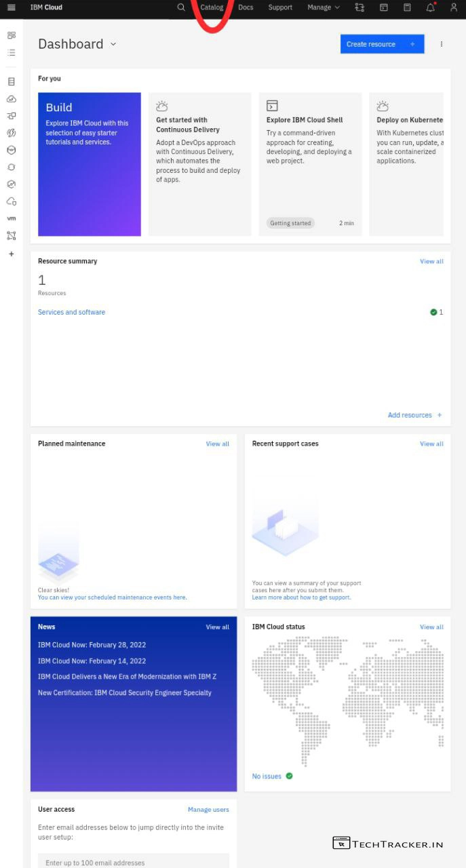Open the notifications bell
The height and width of the screenshot is (868, 466).
click(x=430, y=7)
